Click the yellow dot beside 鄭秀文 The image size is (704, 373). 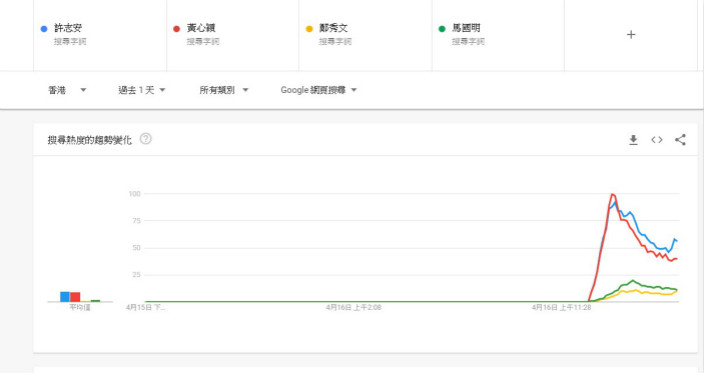coord(309,29)
